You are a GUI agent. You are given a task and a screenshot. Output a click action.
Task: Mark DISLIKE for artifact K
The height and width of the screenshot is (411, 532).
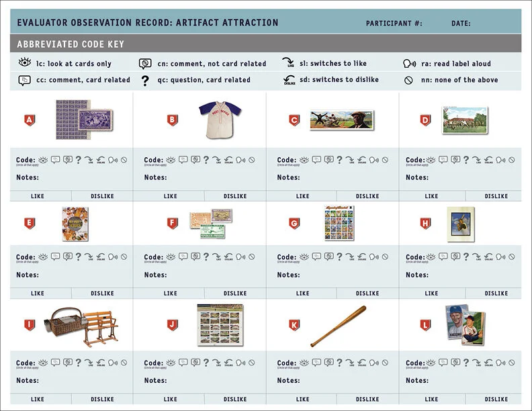tap(367, 399)
